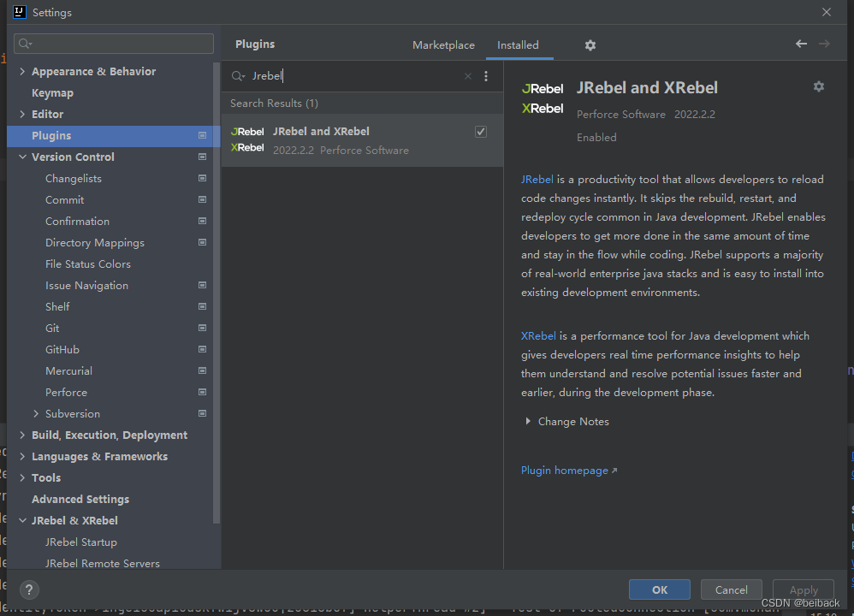
Task: Click the Cancel button
Action: pos(731,589)
